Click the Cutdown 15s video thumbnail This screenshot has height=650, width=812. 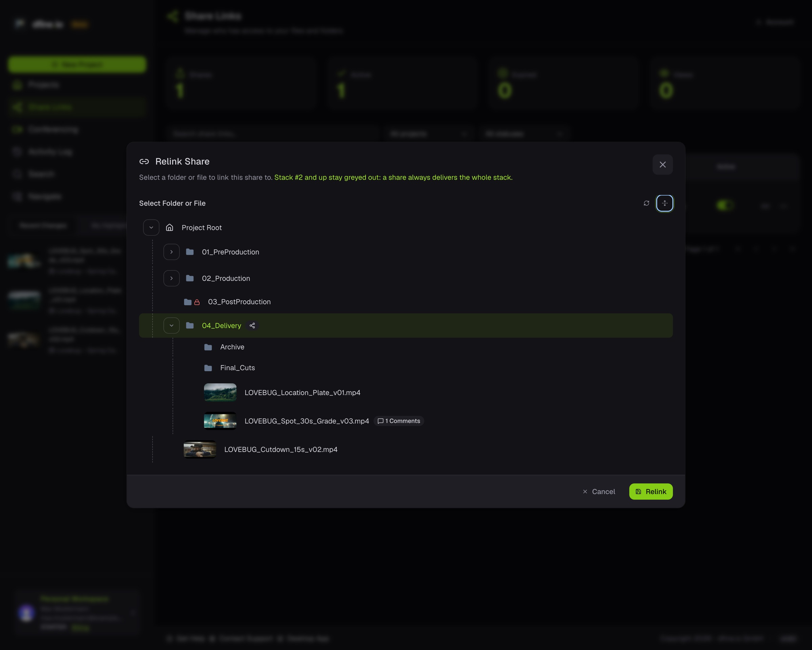(x=200, y=450)
